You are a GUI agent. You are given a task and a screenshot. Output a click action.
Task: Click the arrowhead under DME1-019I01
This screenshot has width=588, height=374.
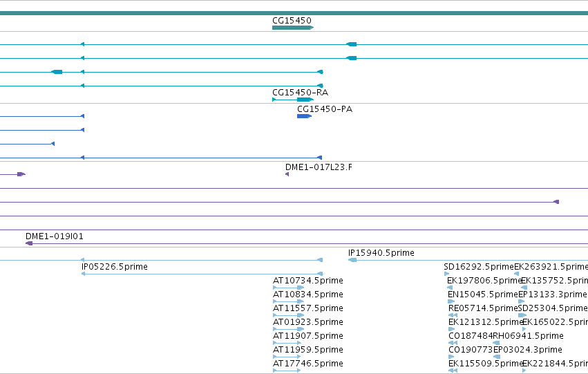point(29,243)
